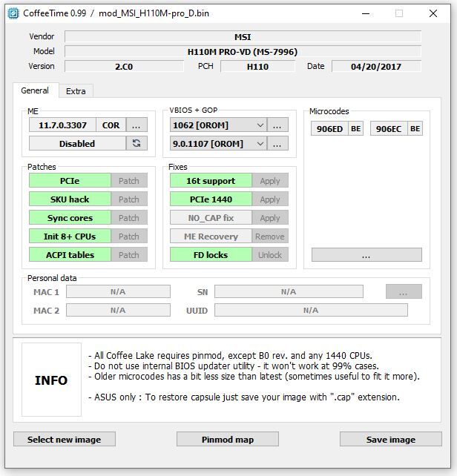
Task: Click the SN field
Action: (289, 291)
